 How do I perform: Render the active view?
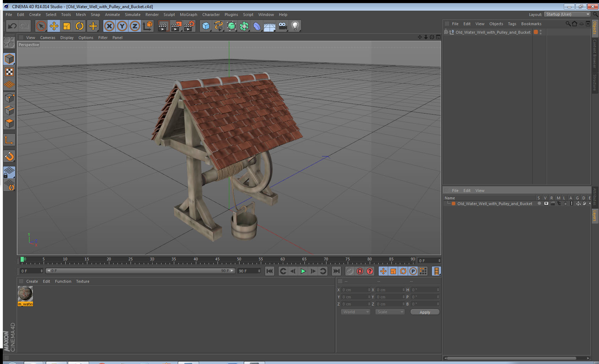click(x=163, y=26)
